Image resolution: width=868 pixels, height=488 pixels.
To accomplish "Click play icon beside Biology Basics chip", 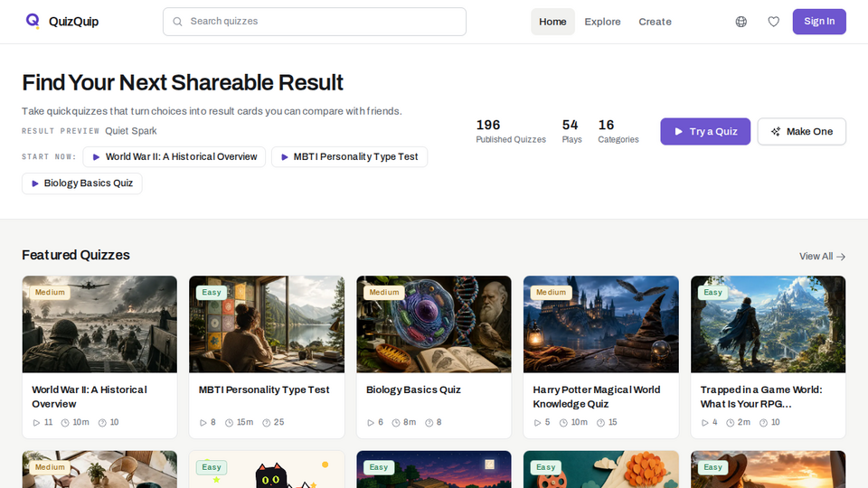I will click(35, 183).
